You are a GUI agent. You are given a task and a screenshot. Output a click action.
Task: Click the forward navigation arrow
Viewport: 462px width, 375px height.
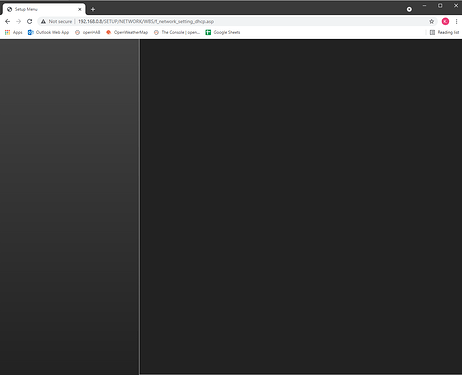point(18,21)
